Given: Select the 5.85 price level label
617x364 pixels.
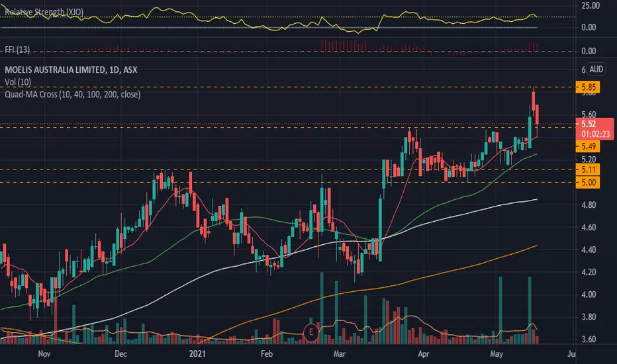Looking at the screenshot, I should (588, 87).
